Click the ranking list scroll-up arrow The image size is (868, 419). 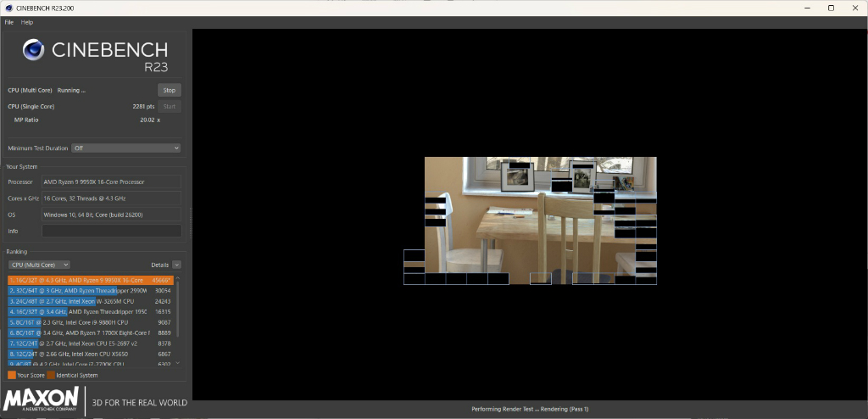(x=178, y=277)
